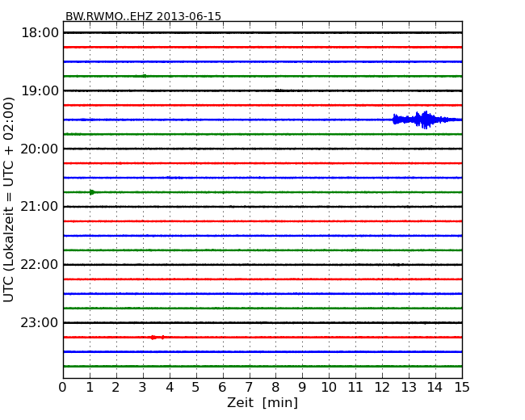The height and width of the screenshot is (420, 525).
Task: Click the green spike on the 20:45 trace
Action: tap(92, 192)
